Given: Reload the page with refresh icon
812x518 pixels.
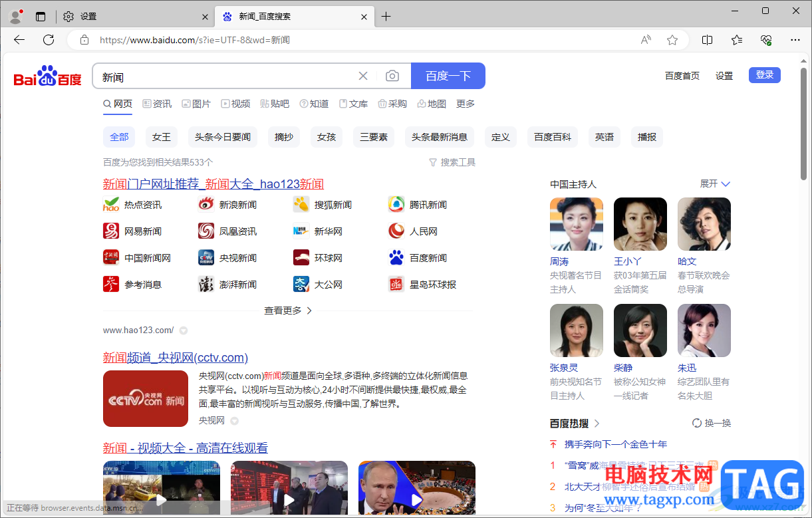Looking at the screenshot, I should click(49, 40).
